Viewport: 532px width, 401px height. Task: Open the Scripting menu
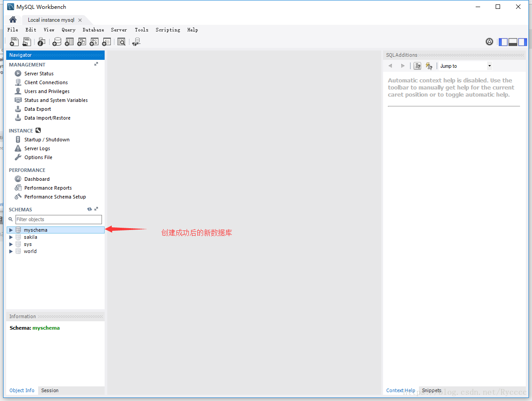coord(168,30)
